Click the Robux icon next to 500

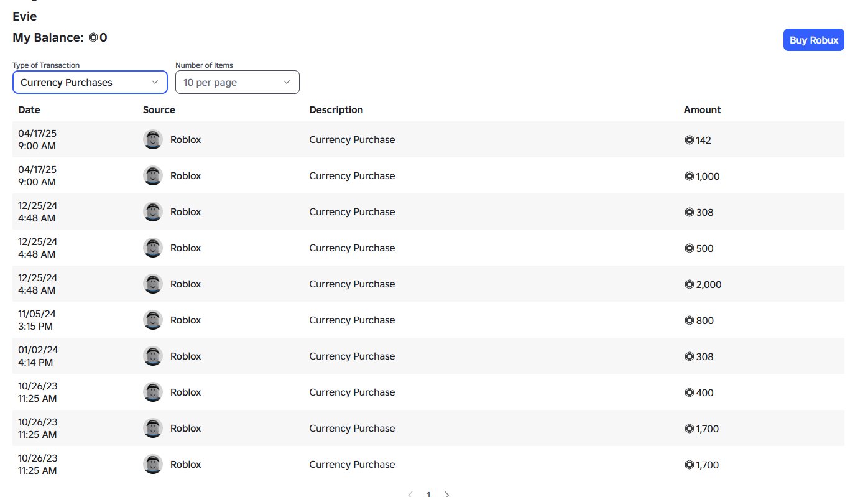point(689,248)
